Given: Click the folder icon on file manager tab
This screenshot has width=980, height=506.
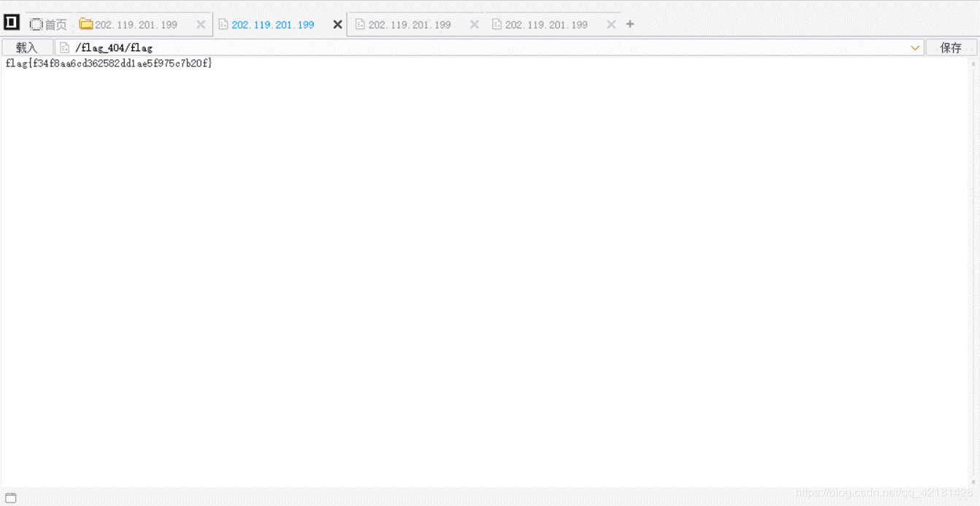Looking at the screenshot, I should point(85,24).
